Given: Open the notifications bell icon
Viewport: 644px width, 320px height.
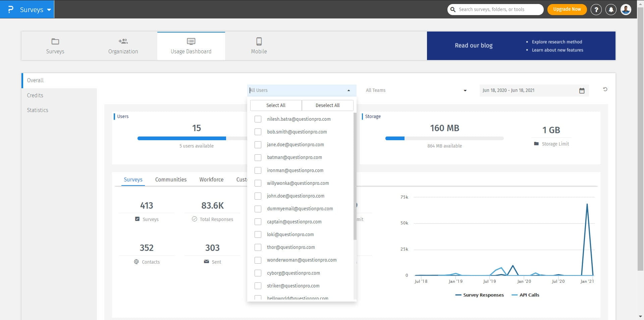Looking at the screenshot, I should click(611, 10).
